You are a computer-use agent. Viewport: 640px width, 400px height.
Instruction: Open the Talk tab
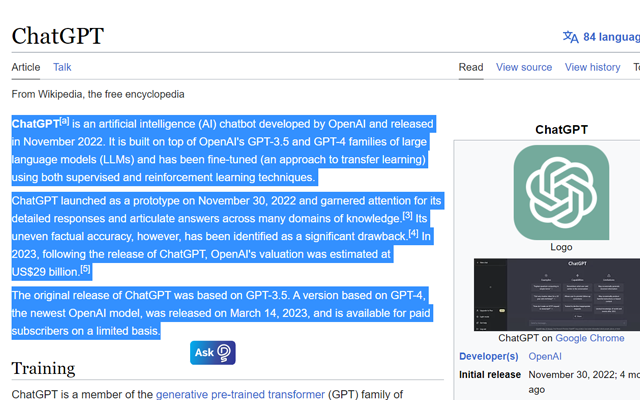tap(62, 67)
